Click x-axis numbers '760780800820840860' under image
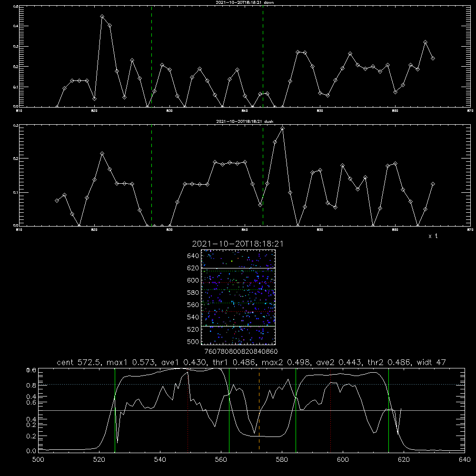 [241, 352]
